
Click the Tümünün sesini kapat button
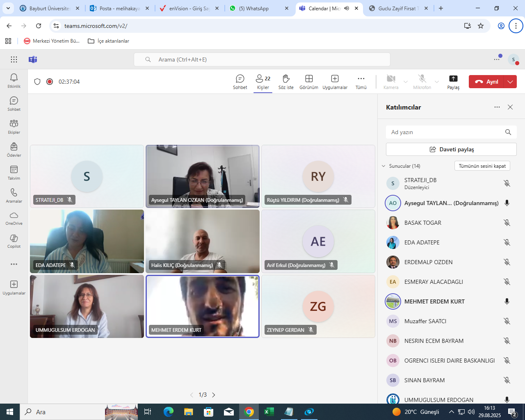click(482, 166)
